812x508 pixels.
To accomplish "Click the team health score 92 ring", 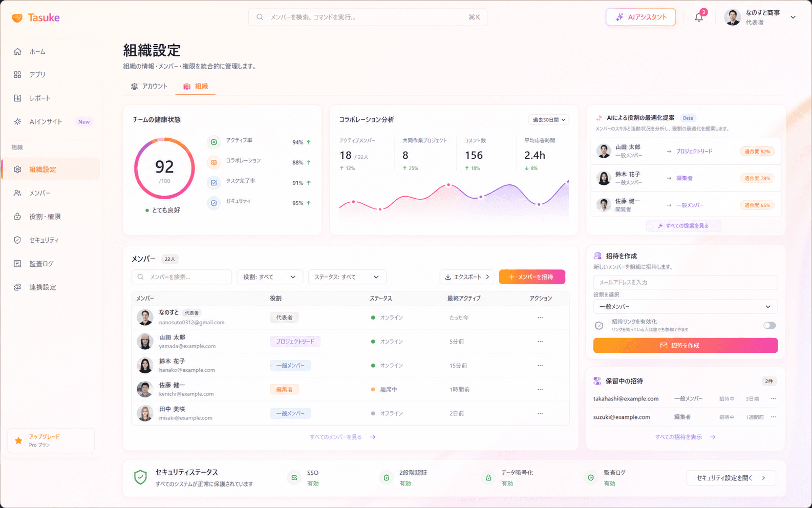I will click(x=164, y=168).
